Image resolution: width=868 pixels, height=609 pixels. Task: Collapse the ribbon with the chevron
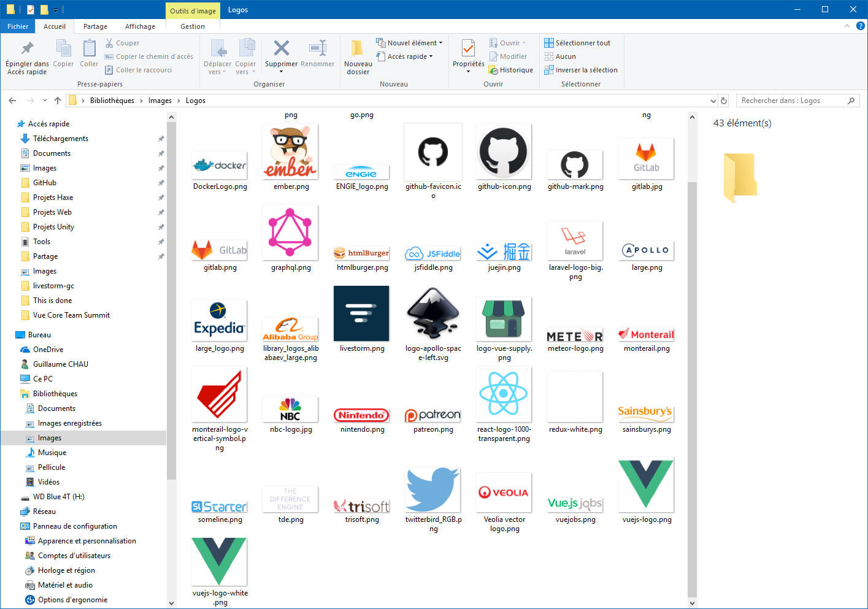(847, 26)
